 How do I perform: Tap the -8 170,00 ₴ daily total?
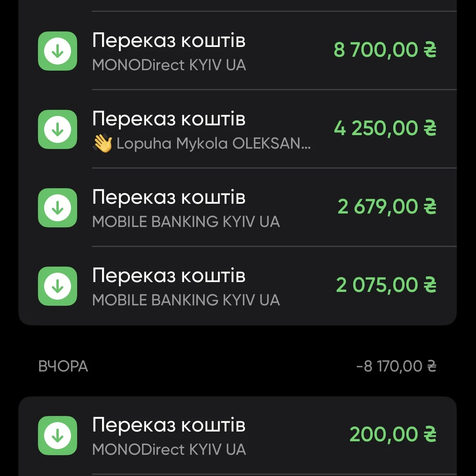[396, 366]
